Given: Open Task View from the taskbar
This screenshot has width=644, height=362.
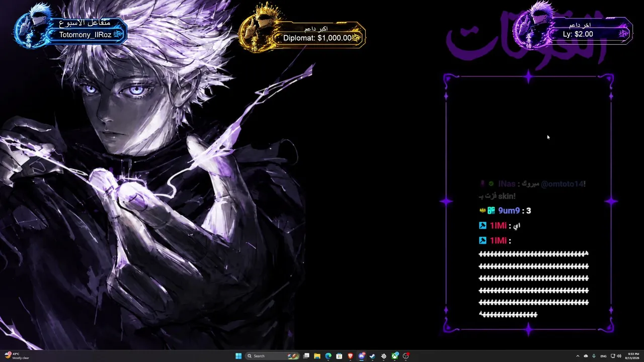Looking at the screenshot, I should [x=306, y=356].
